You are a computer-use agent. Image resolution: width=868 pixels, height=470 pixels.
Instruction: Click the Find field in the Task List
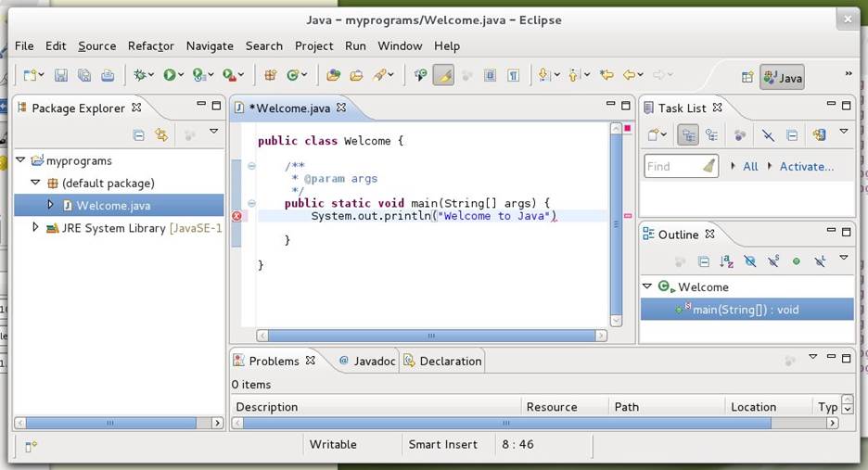coord(682,166)
